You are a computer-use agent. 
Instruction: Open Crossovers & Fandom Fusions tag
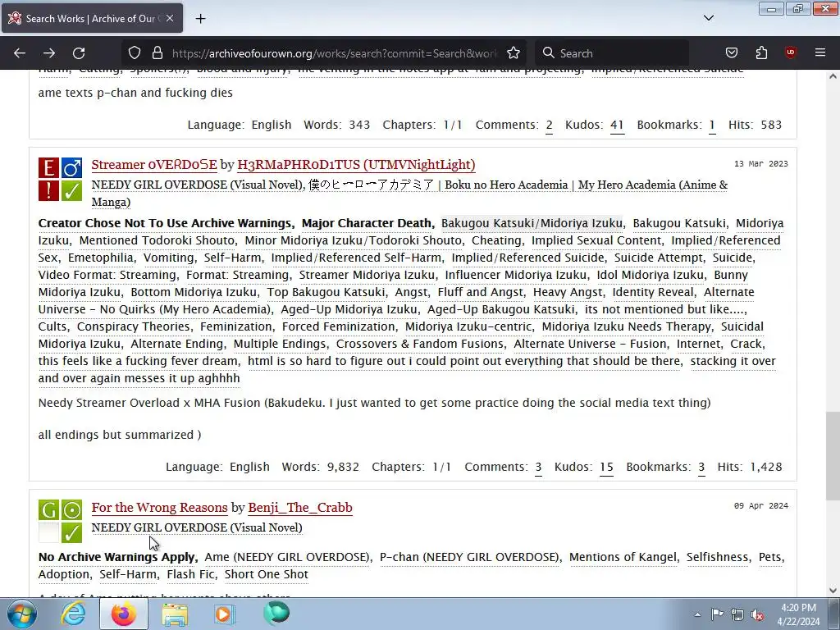pyautogui.click(x=420, y=344)
